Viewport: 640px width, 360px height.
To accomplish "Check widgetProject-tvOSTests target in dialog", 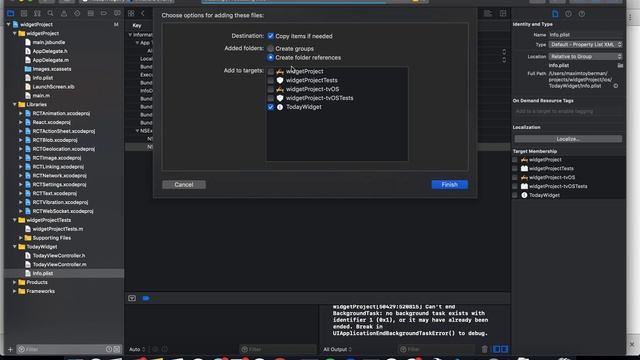I will coord(271,98).
